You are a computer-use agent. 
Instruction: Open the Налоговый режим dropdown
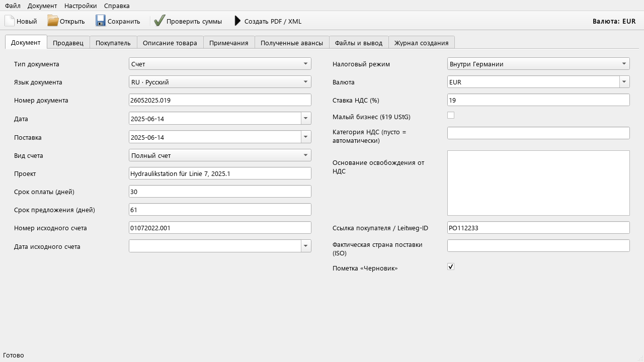pyautogui.click(x=538, y=64)
